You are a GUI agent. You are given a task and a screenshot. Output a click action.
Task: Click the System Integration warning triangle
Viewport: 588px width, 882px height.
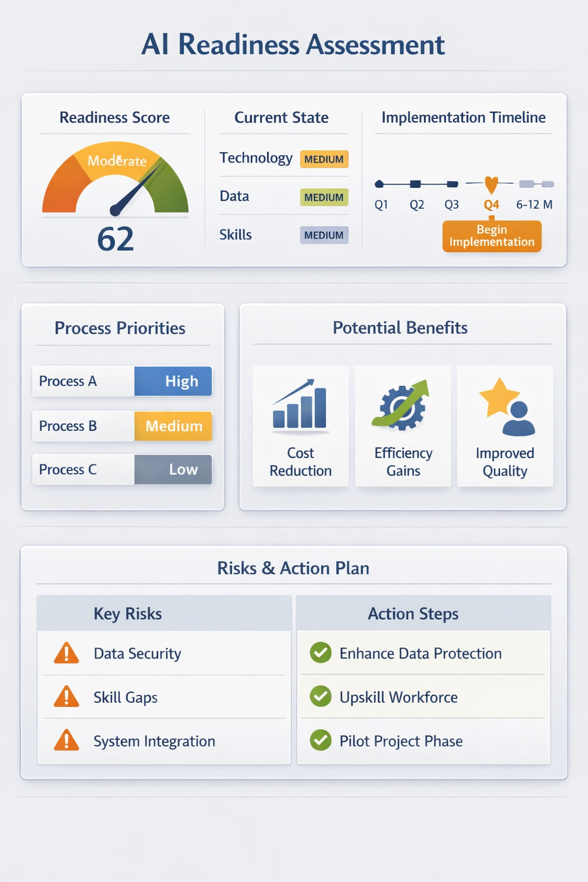tap(67, 741)
